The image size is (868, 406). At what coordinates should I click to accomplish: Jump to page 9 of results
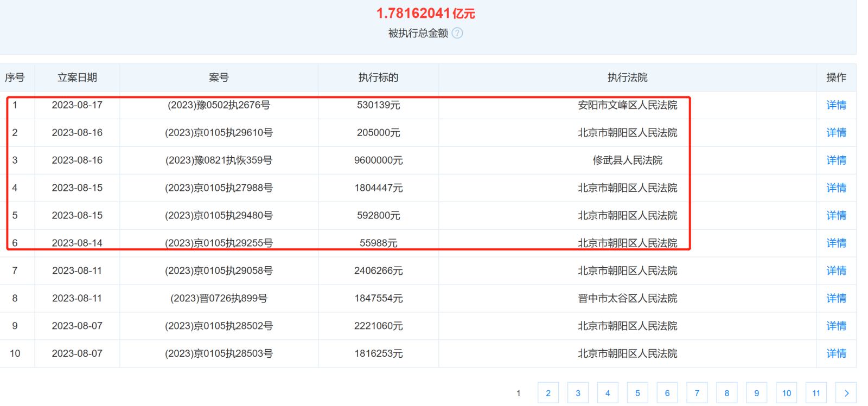click(757, 393)
